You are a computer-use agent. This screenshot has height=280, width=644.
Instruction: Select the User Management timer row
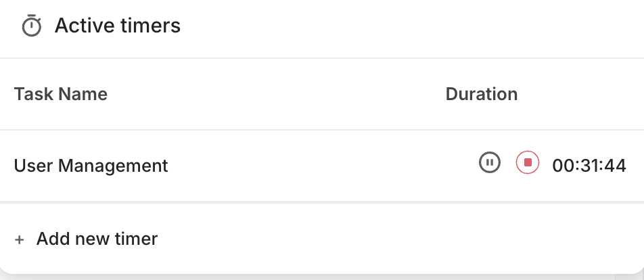[x=271, y=165]
